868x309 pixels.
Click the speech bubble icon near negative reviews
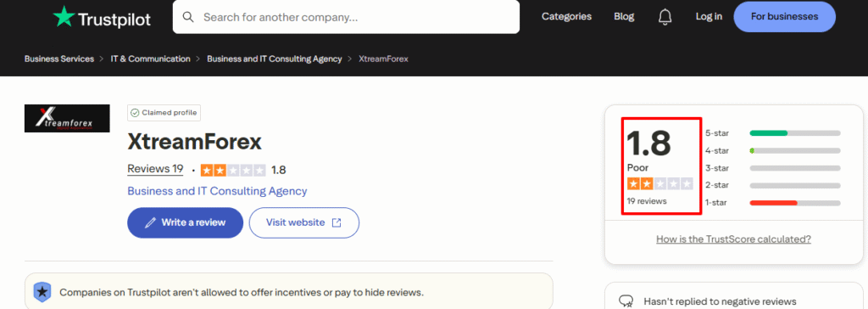[626, 301]
